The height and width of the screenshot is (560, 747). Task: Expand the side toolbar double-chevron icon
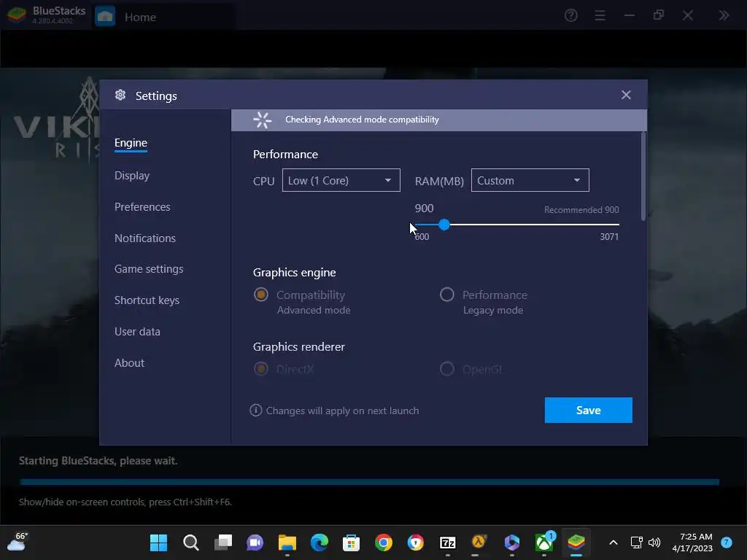tap(724, 16)
